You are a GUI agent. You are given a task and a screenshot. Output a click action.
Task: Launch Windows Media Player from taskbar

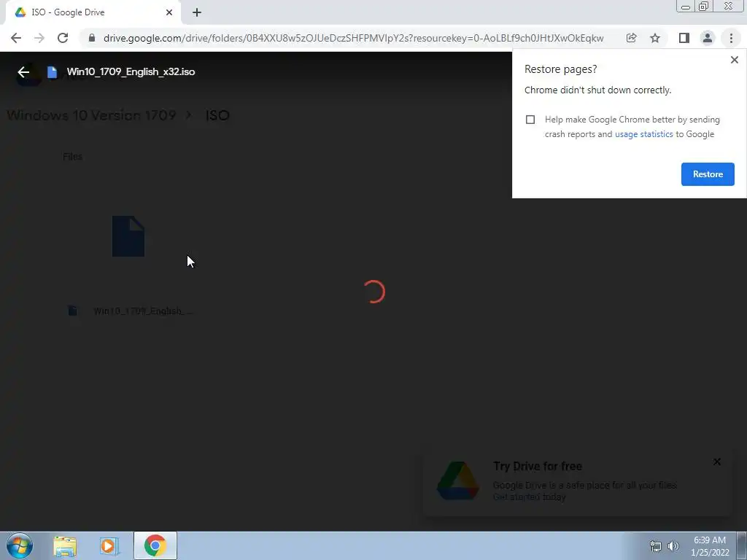[109, 546]
